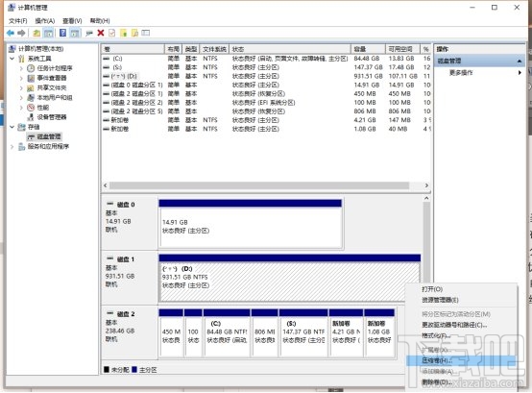Sort by the 卷 column header
The image size is (532, 393).
tap(133, 49)
